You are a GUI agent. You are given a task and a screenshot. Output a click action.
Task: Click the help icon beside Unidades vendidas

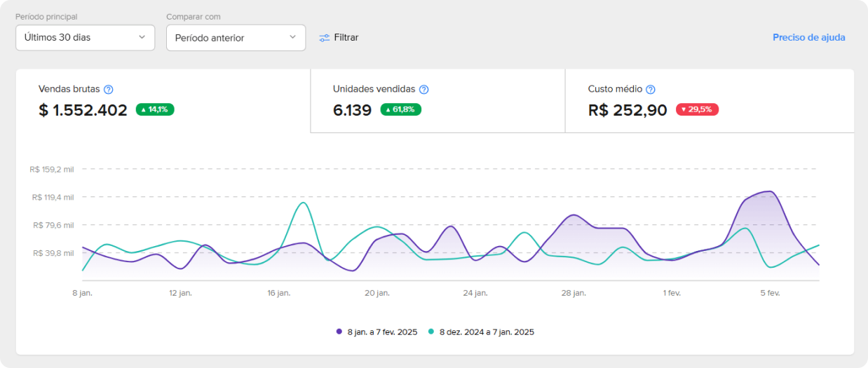(x=423, y=90)
